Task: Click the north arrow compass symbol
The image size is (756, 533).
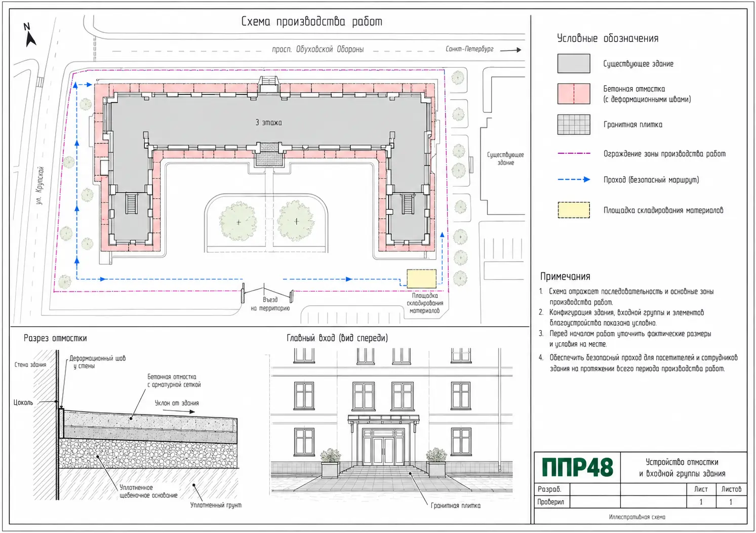Action: point(30,34)
